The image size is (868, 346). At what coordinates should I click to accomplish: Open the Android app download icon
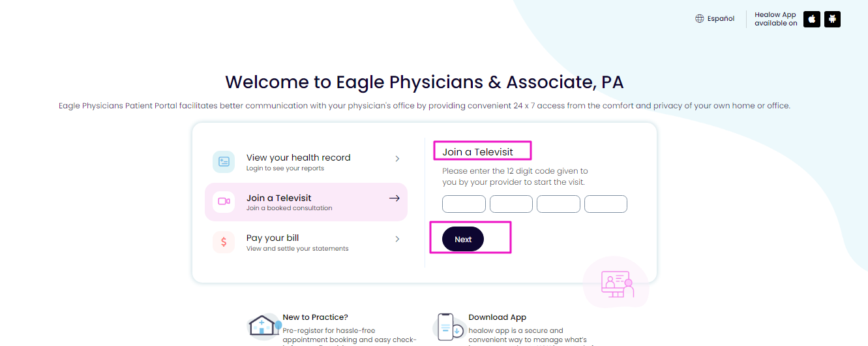click(x=832, y=19)
